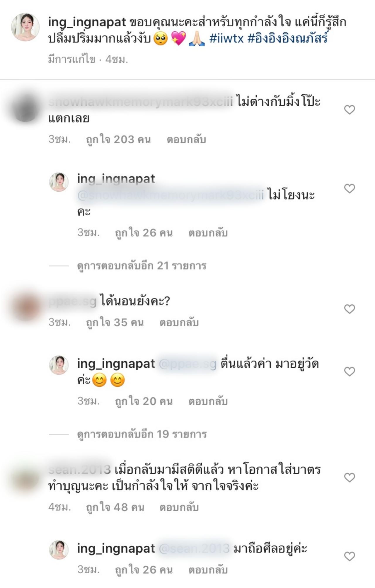Expand 21 more replies
The height and width of the screenshot is (588, 375).
(142, 266)
